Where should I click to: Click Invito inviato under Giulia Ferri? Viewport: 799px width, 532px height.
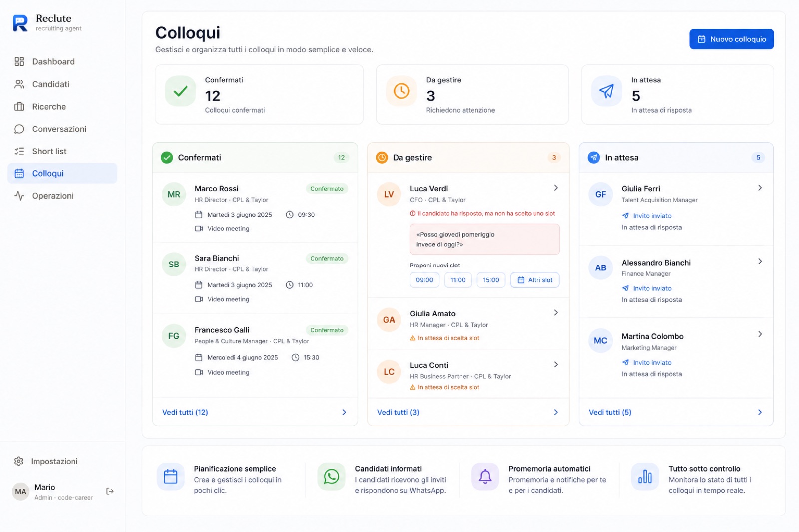pyautogui.click(x=647, y=216)
